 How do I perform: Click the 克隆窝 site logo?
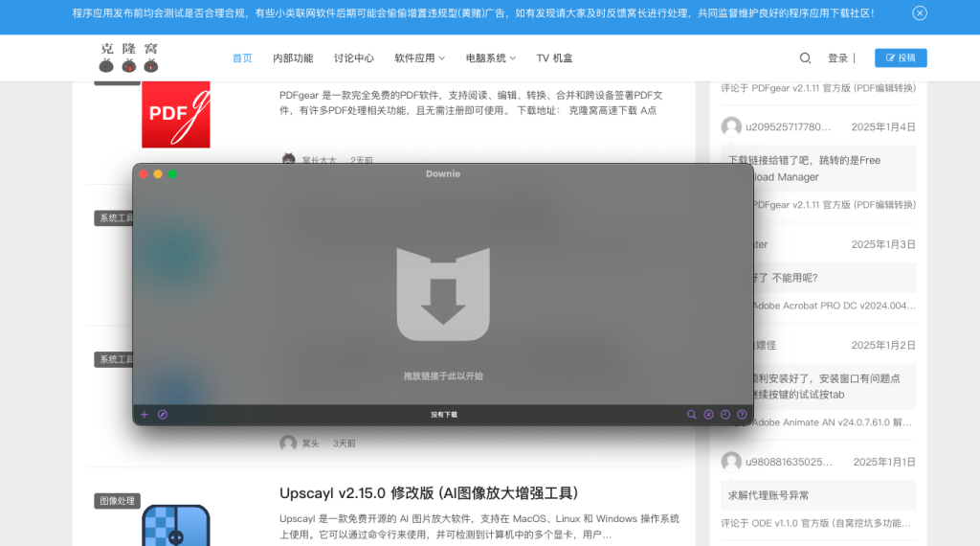pyautogui.click(x=129, y=57)
